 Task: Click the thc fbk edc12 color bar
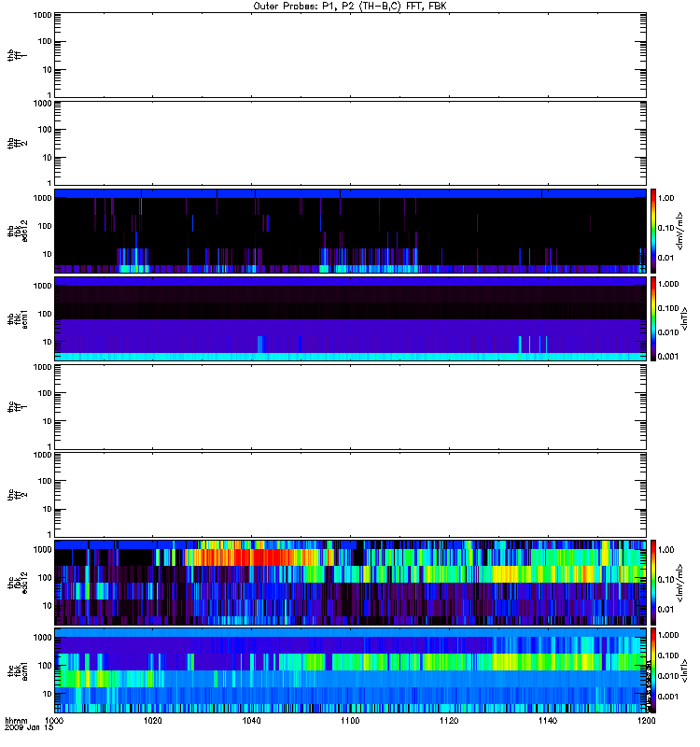[x=653, y=583]
